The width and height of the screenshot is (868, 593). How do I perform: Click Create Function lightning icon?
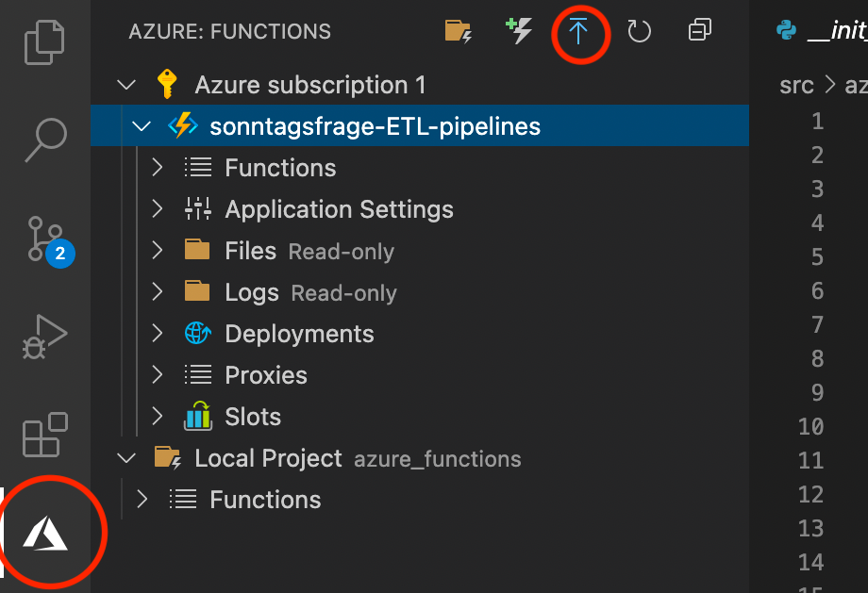pos(519,32)
